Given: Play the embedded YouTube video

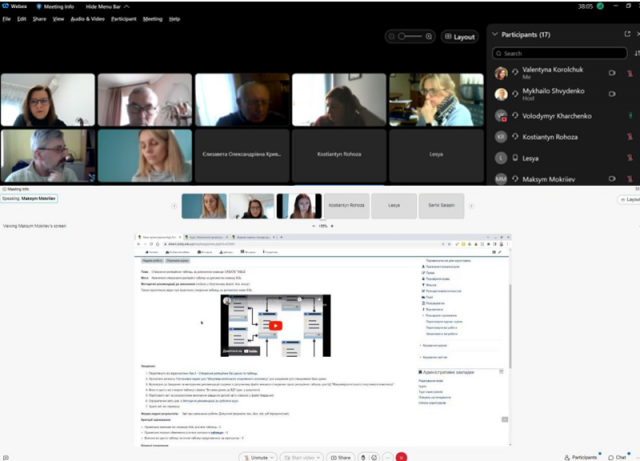Looking at the screenshot, I should tap(276, 325).
